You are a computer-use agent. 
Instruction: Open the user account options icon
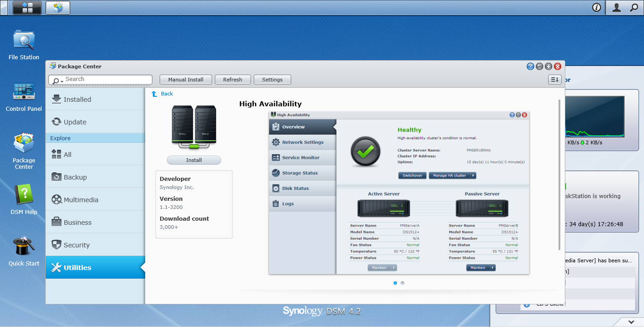(616, 7)
